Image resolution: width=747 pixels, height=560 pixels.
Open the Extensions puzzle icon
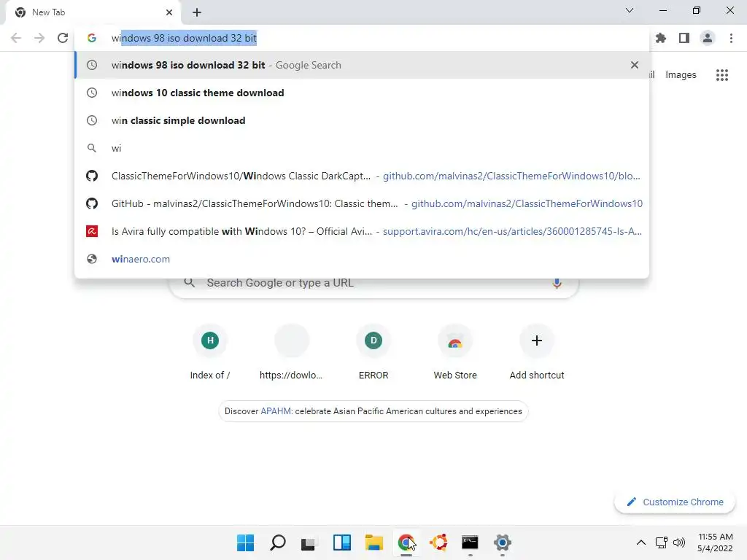[661, 38]
